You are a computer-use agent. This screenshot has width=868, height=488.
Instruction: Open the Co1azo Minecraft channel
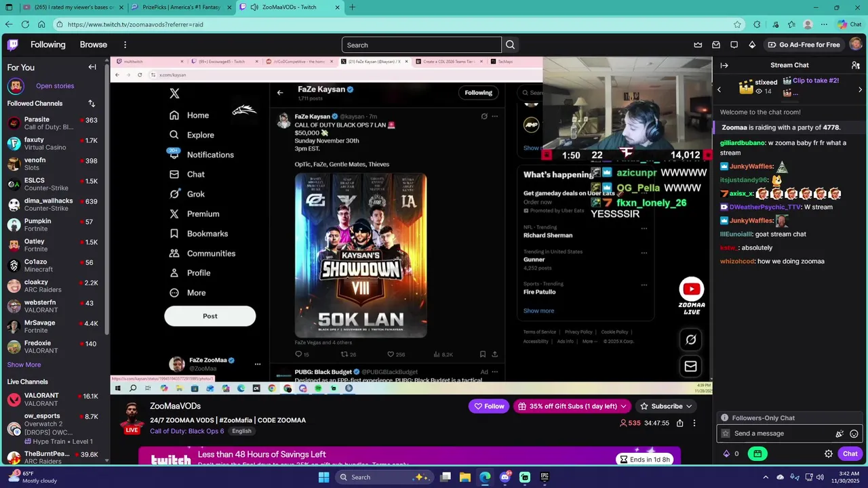54,266
